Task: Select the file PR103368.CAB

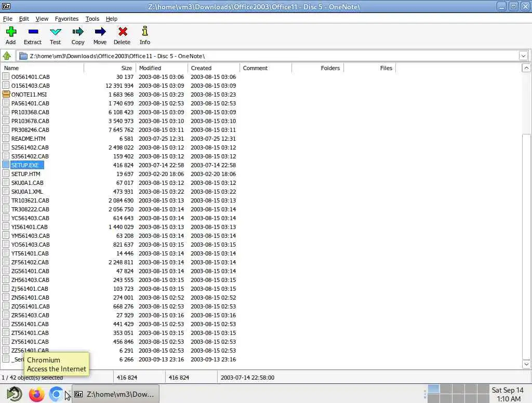Action: click(x=30, y=112)
